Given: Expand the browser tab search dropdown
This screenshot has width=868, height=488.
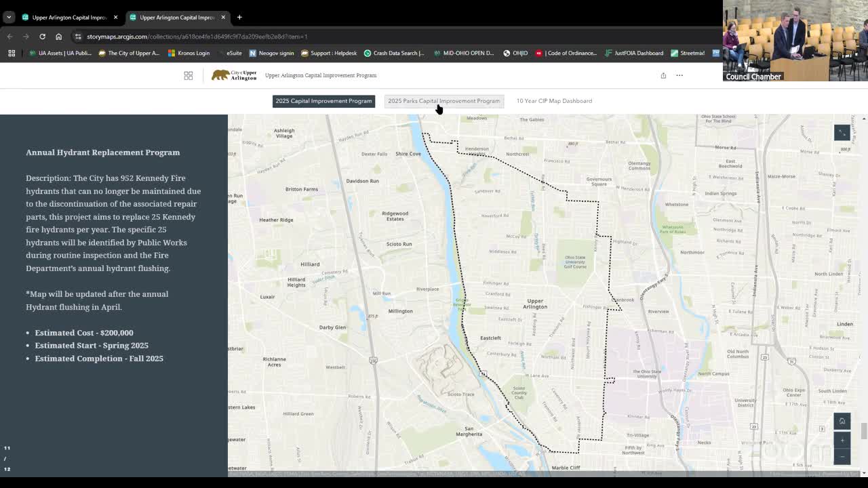Looking at the screenshot, I should click(9, 17).
